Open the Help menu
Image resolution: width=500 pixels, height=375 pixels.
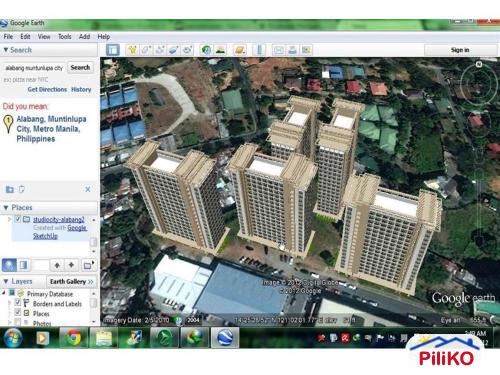click(104, 36)
